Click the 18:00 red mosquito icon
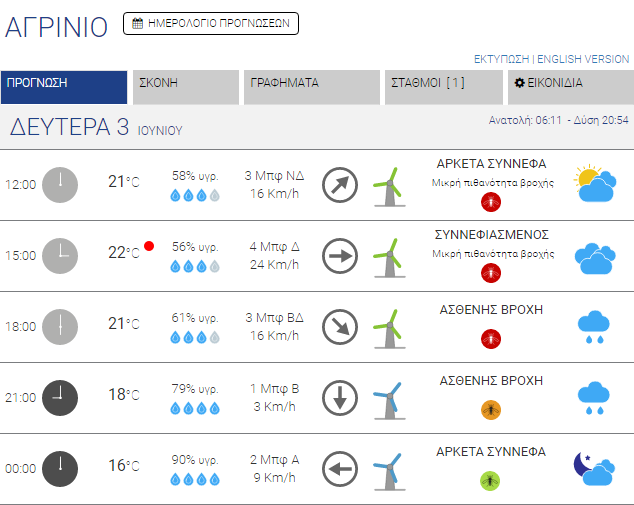Screen dimensions: 634x505 point(490,338)
